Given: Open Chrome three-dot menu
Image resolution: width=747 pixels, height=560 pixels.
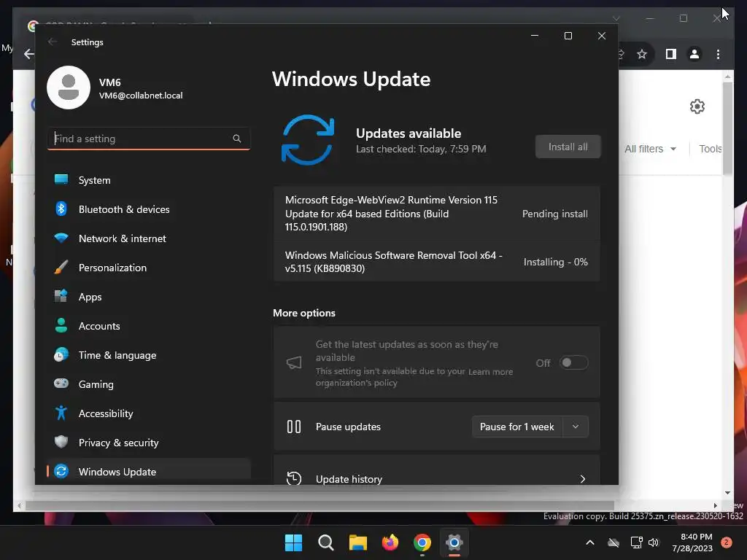Looking at the screenshot, I should point(718,54).
